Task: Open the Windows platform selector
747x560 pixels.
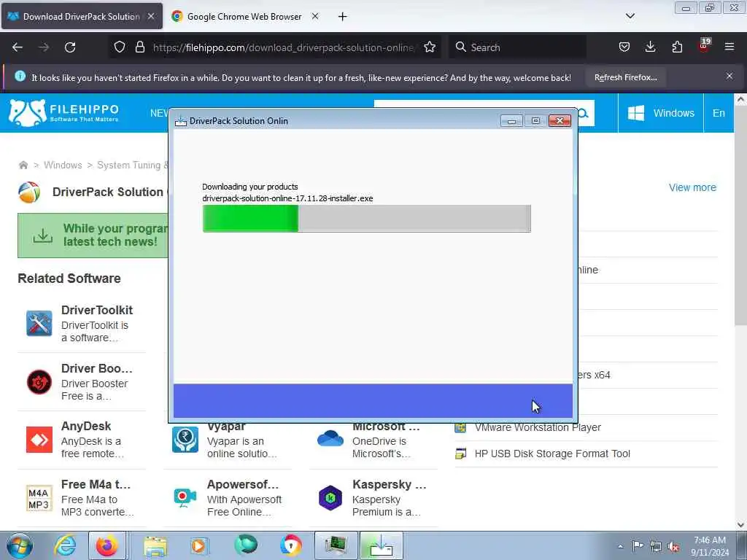Action: (661, 113)
